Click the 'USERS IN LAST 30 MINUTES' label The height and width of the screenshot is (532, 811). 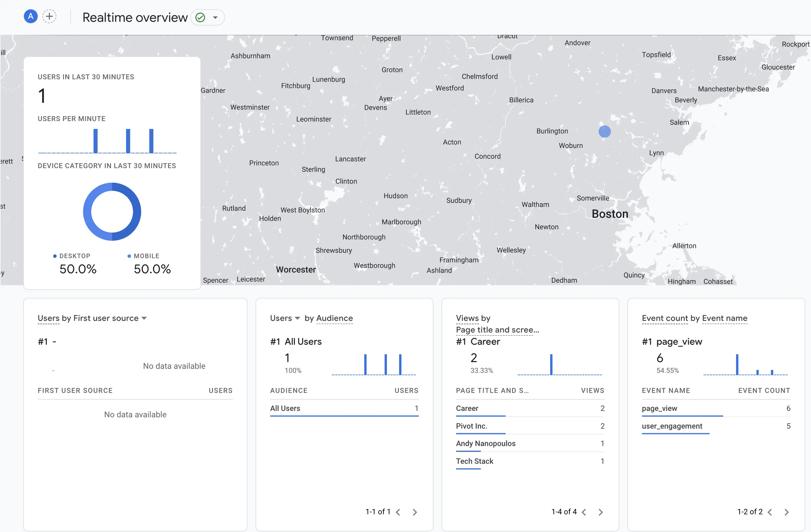tap(86, 77)
